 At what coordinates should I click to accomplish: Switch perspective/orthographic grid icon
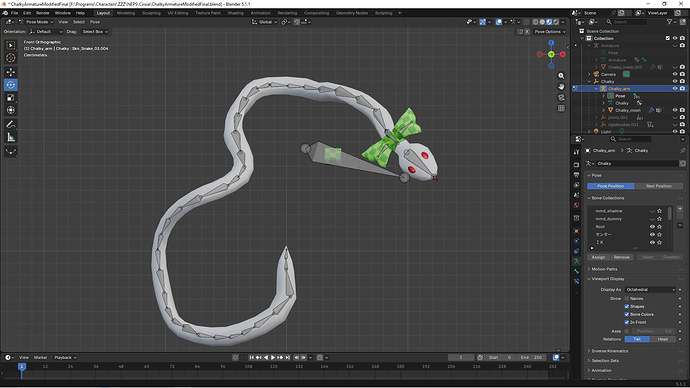561,108
